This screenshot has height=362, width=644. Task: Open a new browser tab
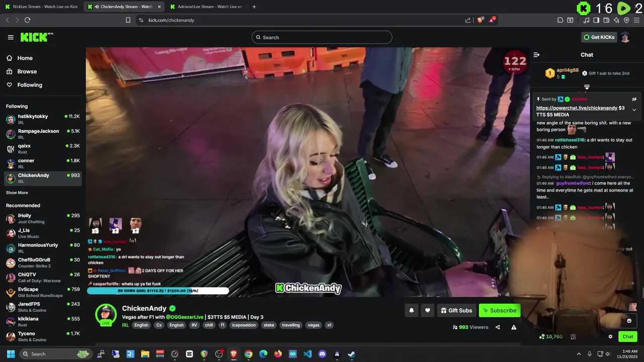click(x=254, y=7)
